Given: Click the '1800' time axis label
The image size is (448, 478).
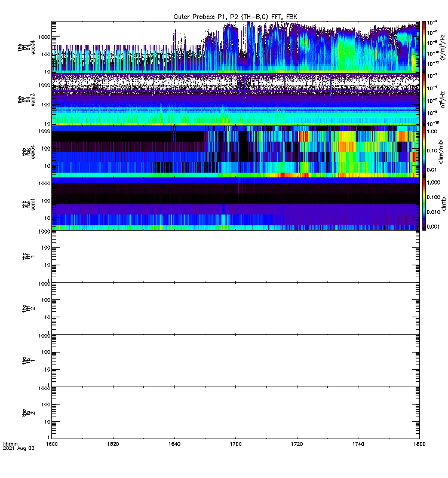Looking at the screenshot, I should click(x=420, y=444).
